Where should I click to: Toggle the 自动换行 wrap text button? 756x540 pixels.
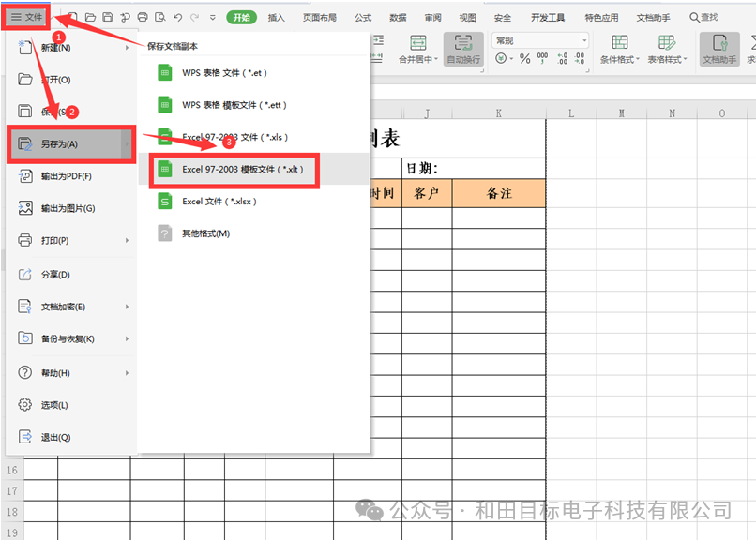[463, 49]
